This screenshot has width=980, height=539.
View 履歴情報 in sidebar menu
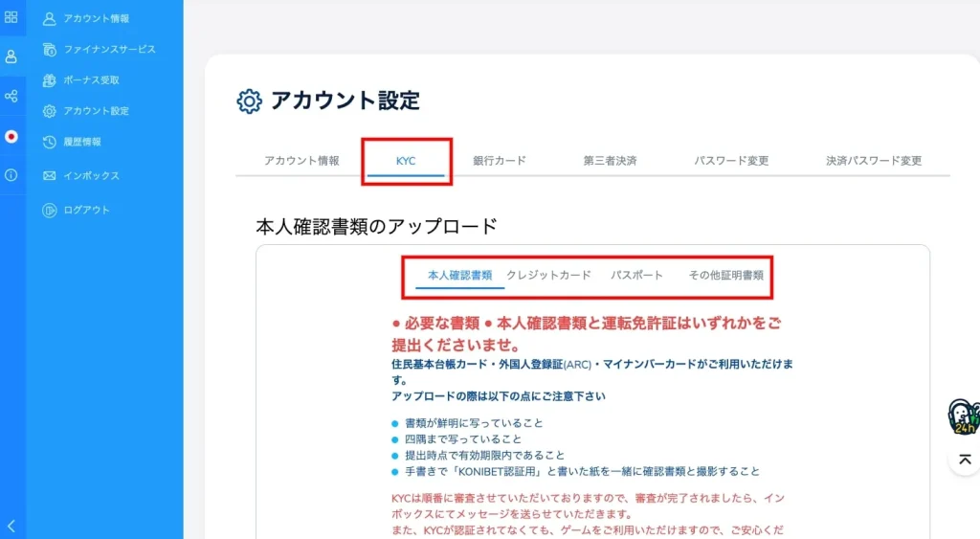click(82, 142)
